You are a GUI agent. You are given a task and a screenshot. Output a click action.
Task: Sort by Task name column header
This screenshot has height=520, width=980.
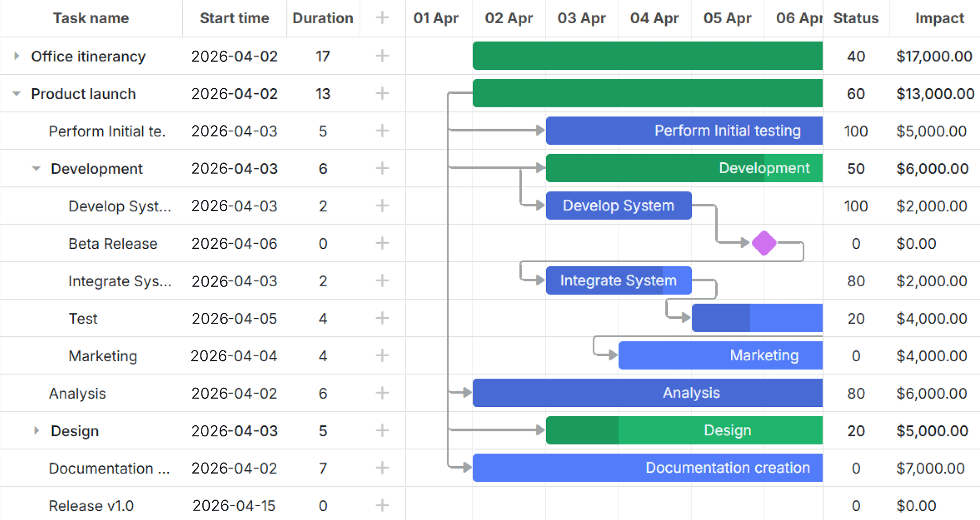91,18
